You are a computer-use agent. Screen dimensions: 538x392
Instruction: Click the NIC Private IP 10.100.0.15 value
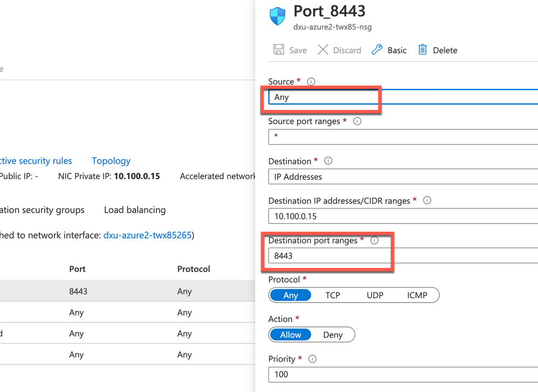click(137, 176)
